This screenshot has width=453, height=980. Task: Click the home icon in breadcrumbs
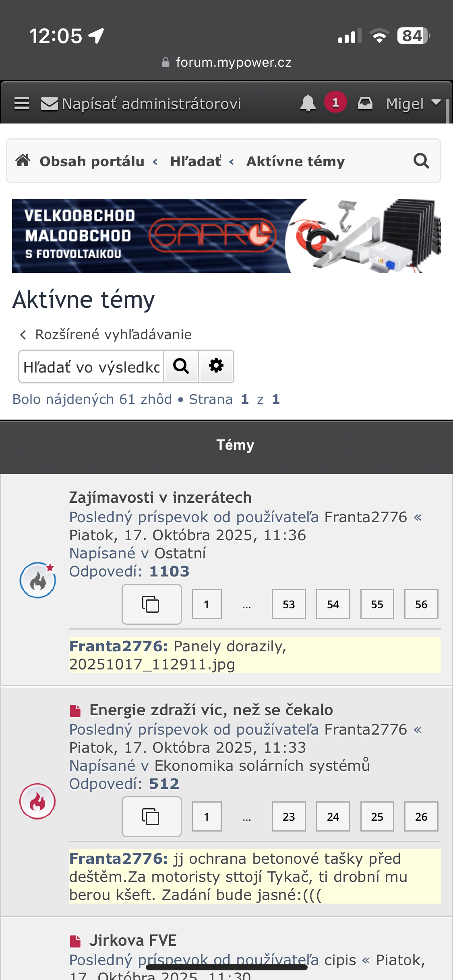(x=23, y=161)
